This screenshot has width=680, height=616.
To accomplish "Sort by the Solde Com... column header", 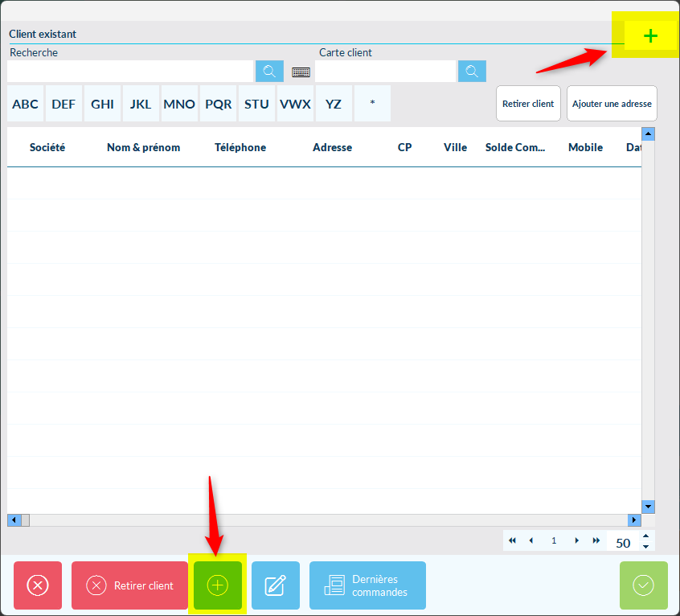I will point(515,147).
